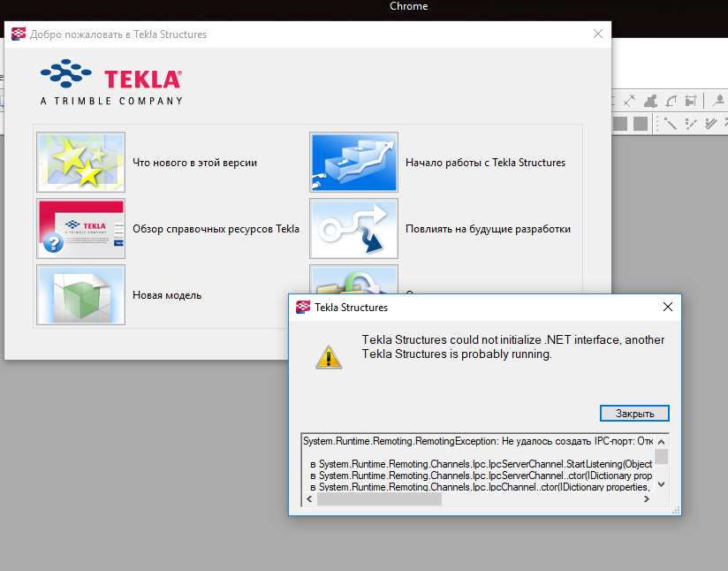728x571 pixels.
Task: Click the 'IpcServerChannel.StartListening(Object' stack trace line
Action: pyautogui.click(x=481, y=464)
